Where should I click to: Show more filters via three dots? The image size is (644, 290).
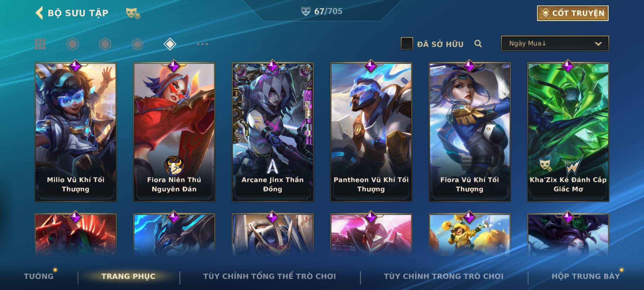point(202,44)
